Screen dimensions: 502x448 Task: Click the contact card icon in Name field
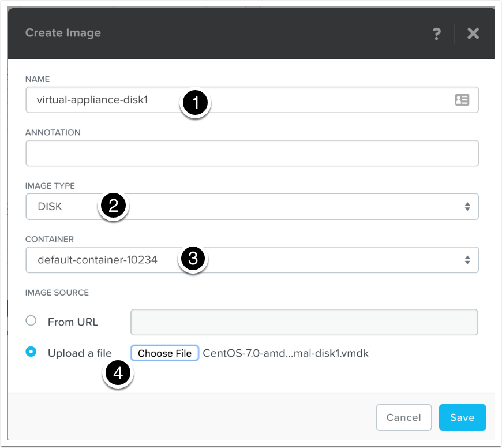pos(462,100)
